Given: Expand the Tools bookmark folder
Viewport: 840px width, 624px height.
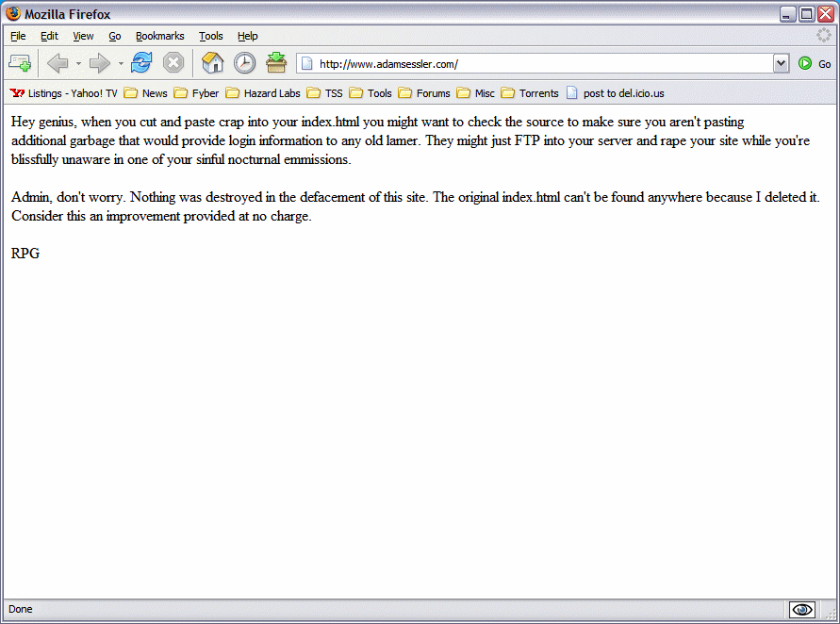Looking at the screenshot, I should click(x=371, y=93).
